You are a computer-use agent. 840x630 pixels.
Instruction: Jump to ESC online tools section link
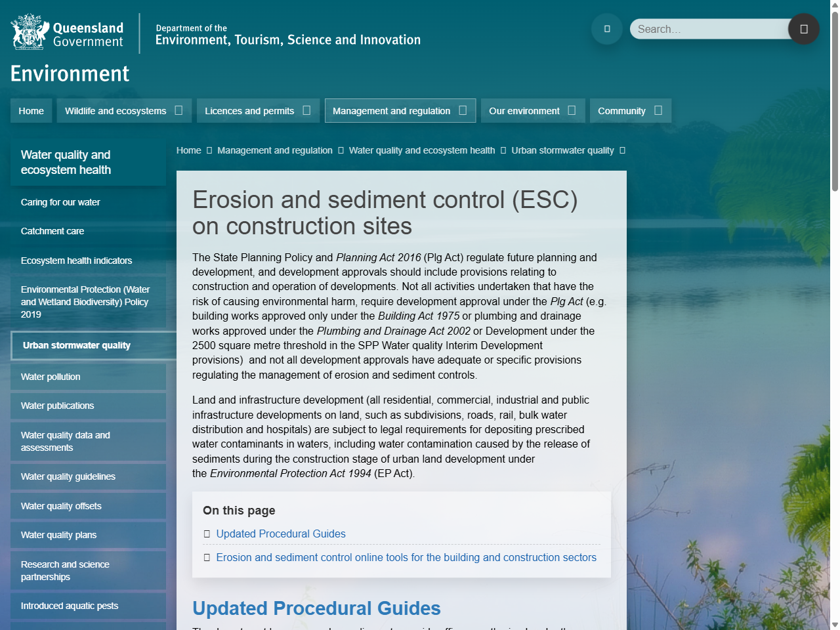[x=406, y=557]
